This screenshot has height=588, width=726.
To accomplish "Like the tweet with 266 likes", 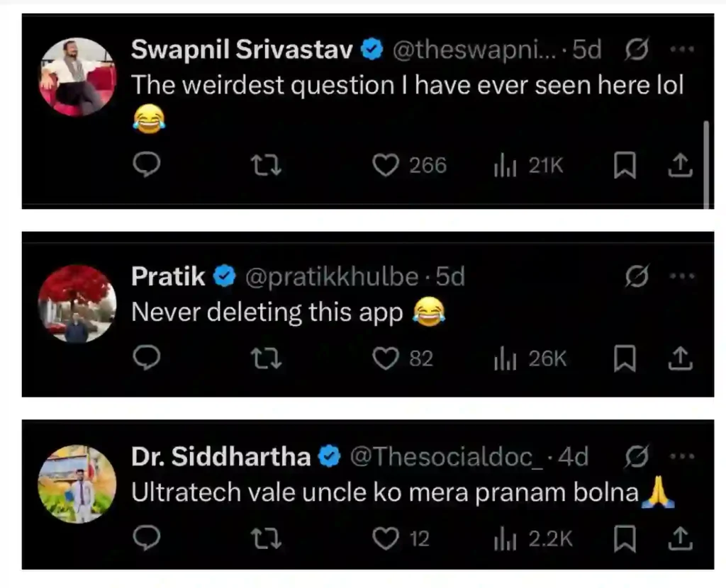I will click(386, 165).
